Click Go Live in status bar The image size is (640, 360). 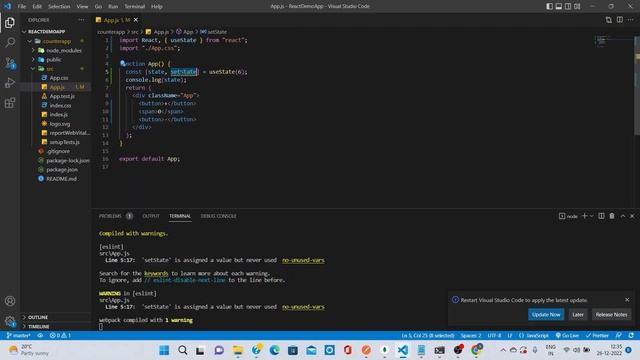click(567, 336)
